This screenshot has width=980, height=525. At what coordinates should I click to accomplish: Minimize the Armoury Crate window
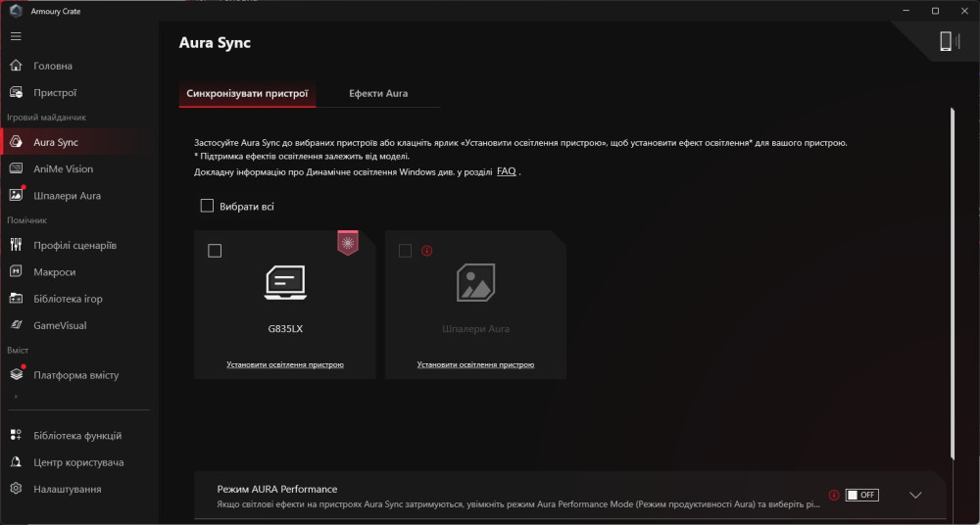point(906,11)
